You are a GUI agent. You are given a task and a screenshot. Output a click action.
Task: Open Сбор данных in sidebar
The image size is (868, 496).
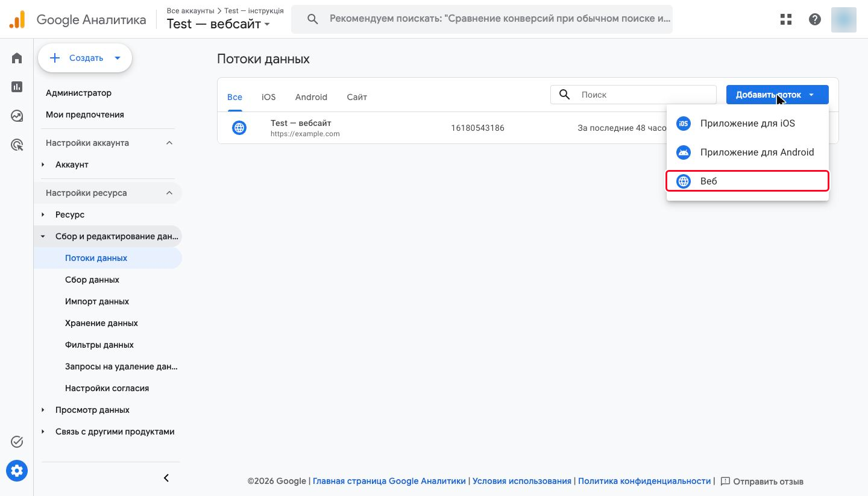(x=92, y=280)
